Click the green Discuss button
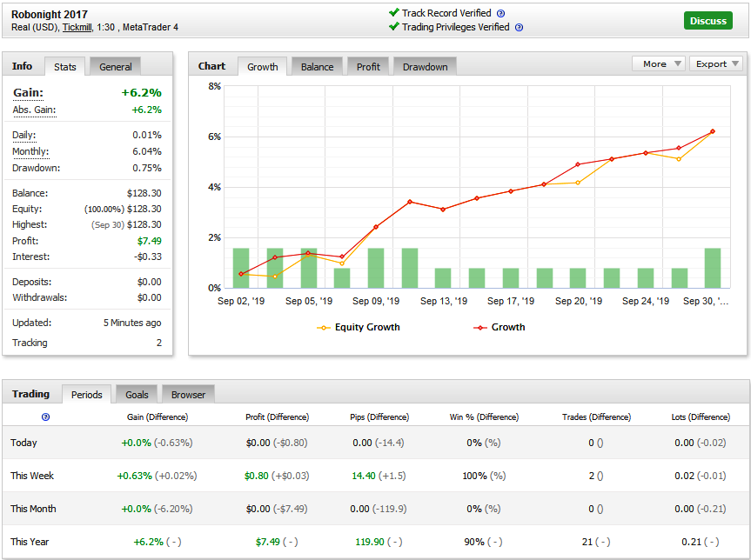Viewport: 751px width, 560px height. click(x=707, y=21)
